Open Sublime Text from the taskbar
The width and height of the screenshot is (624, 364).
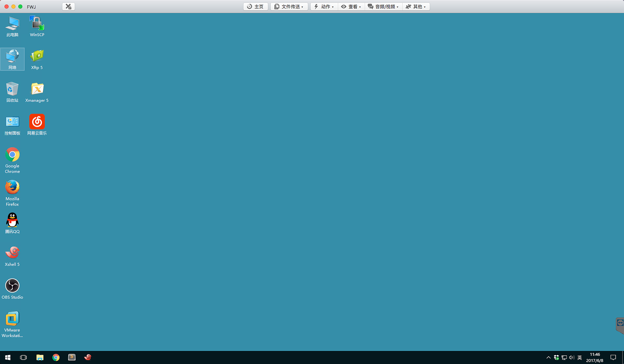point(72,357)
